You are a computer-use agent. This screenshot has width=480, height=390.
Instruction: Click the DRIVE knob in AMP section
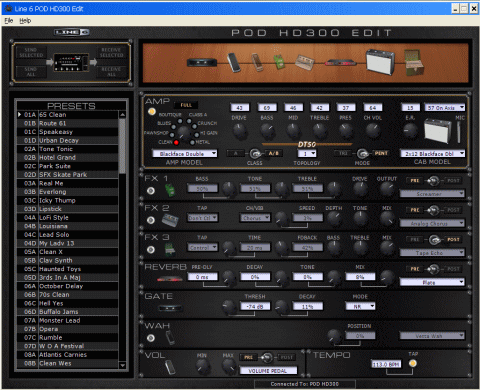[239, 131]
